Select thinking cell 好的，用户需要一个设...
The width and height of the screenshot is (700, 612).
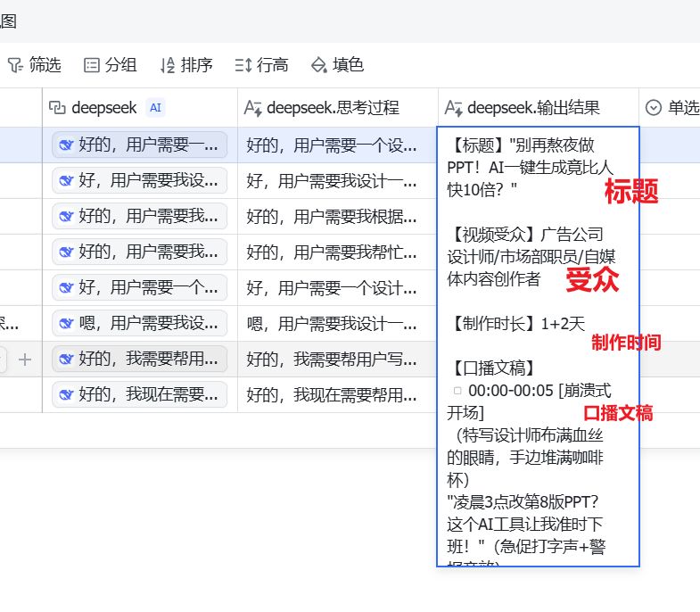click(337, 145)
